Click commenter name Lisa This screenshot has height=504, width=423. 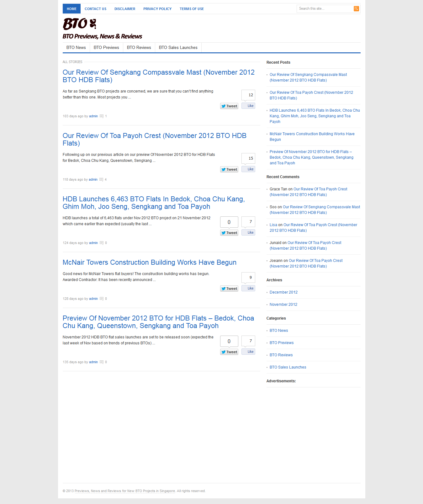point(273,225)
